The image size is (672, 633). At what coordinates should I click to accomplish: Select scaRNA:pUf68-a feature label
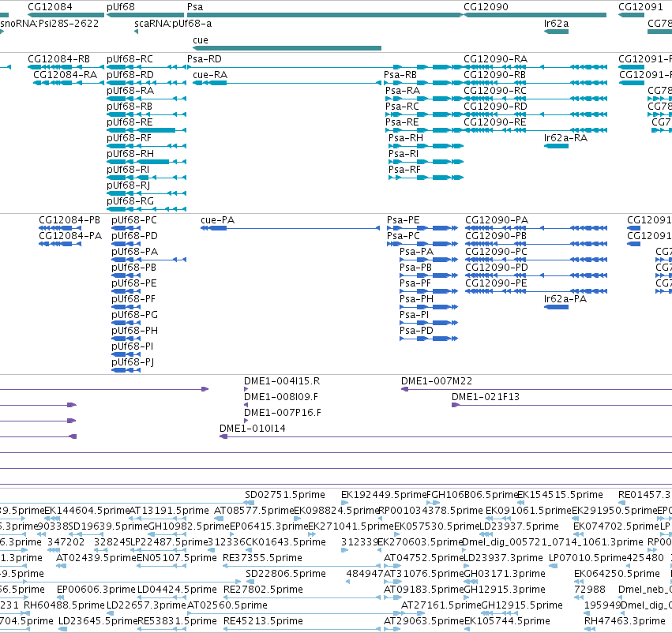(173, 23)
